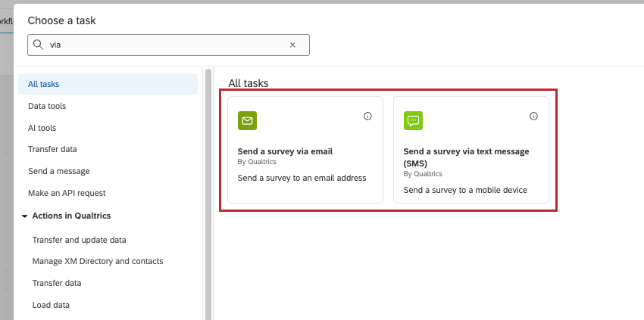This screenshot has width=644, height=320.
Task: Click 'By Qualtrics' under the SMS task
Action: pyautogui.click(x=423, y=174)
